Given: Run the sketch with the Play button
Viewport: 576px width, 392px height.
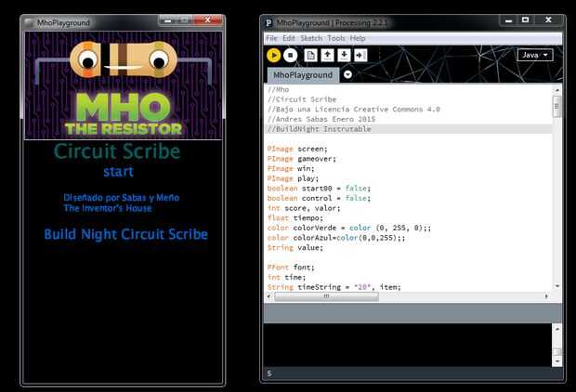Looking at the screenshot, I should [273, 56].
